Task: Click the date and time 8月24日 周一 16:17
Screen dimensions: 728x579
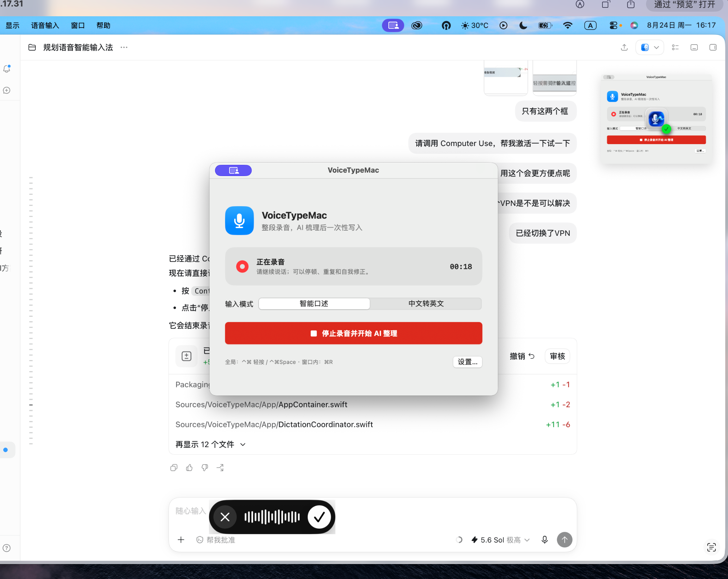Action: (x=681, y=25)
